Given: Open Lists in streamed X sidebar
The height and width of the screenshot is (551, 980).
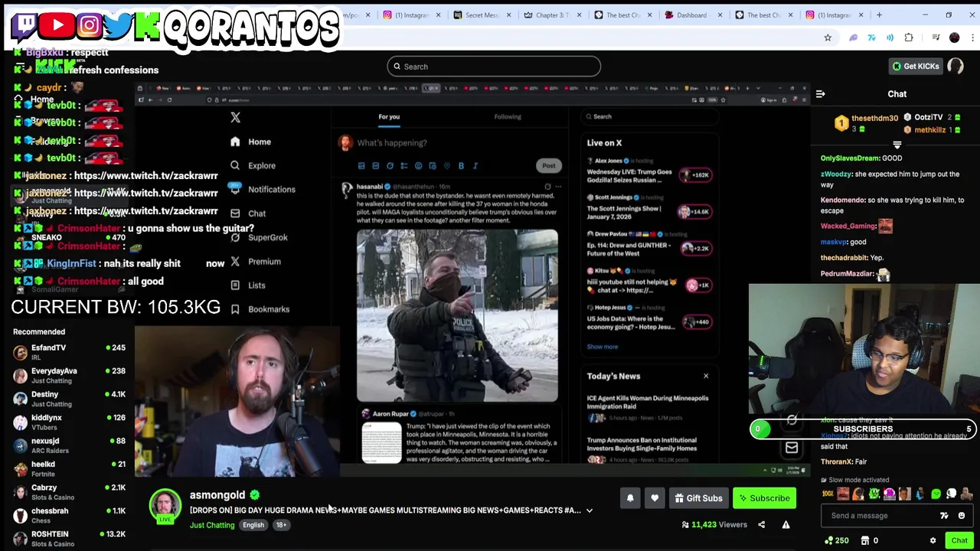Looking at the screenshot, I should (247, 285).
